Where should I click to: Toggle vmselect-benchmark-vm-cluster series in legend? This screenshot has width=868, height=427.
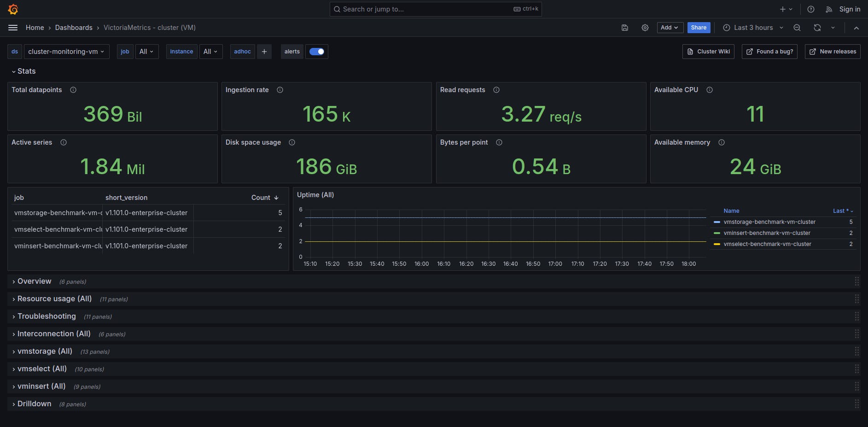click(x=767, y=244)
